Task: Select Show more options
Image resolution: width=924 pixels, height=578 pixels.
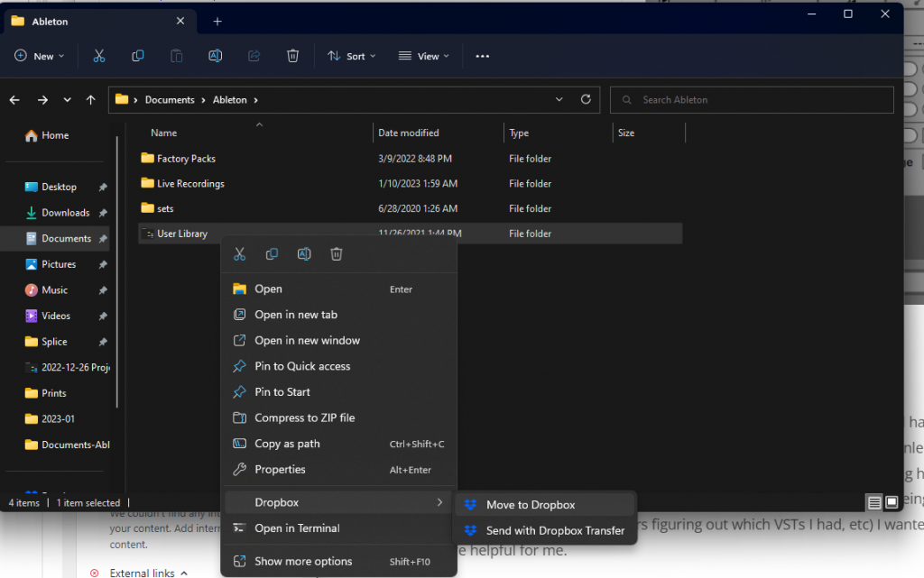Action: pyautogui.click(x=303, y=561)
